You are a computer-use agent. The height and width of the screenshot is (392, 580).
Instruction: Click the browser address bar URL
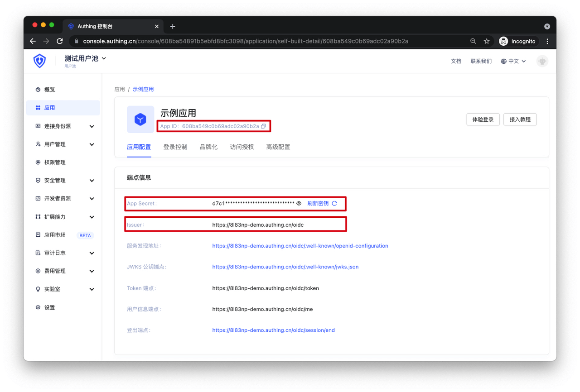pos(245,41)
